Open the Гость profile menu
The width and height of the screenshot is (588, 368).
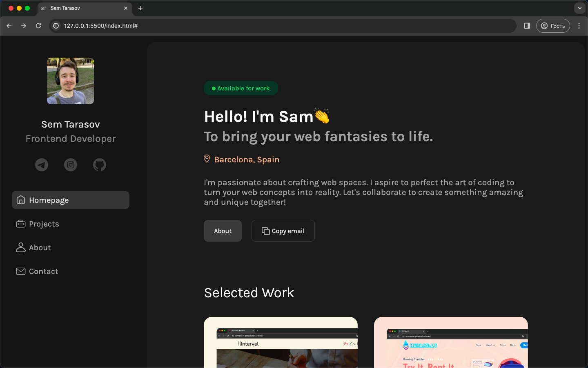tap(553, 26)
